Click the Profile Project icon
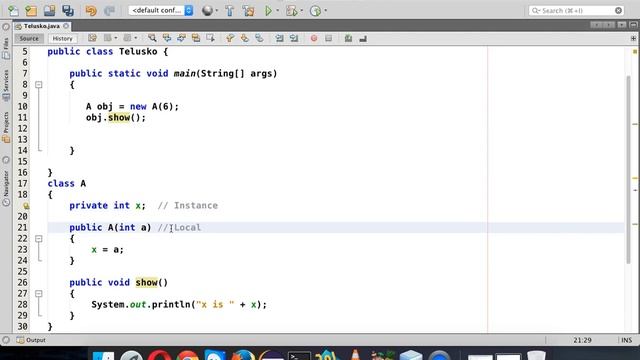This screenshot has height=360, width=640. pos(316,11)
